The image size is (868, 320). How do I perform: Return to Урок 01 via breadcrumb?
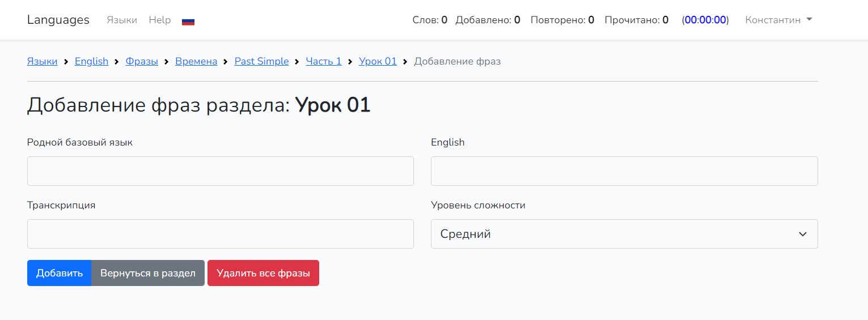point(378,61)
